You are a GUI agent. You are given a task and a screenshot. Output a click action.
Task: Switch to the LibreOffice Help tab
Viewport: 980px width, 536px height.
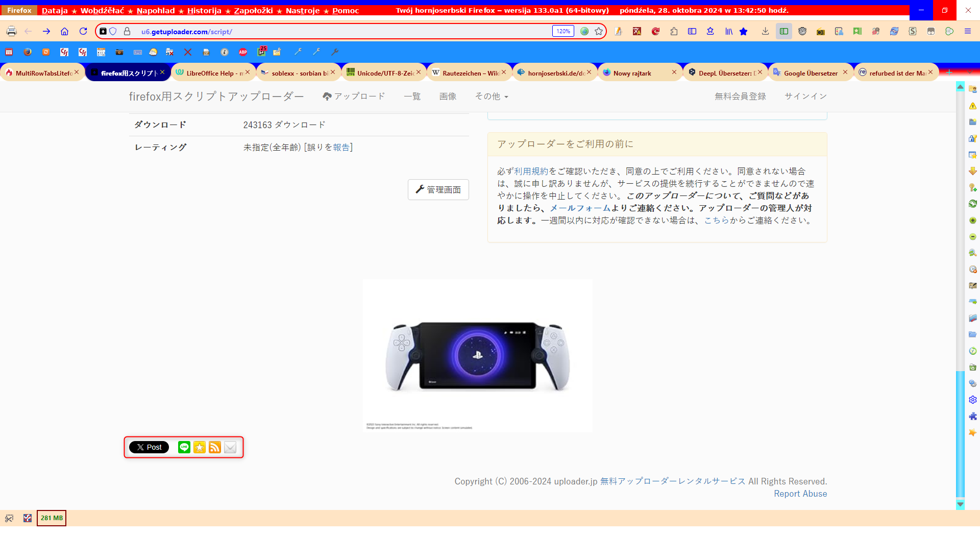click(x=213, y=73)
